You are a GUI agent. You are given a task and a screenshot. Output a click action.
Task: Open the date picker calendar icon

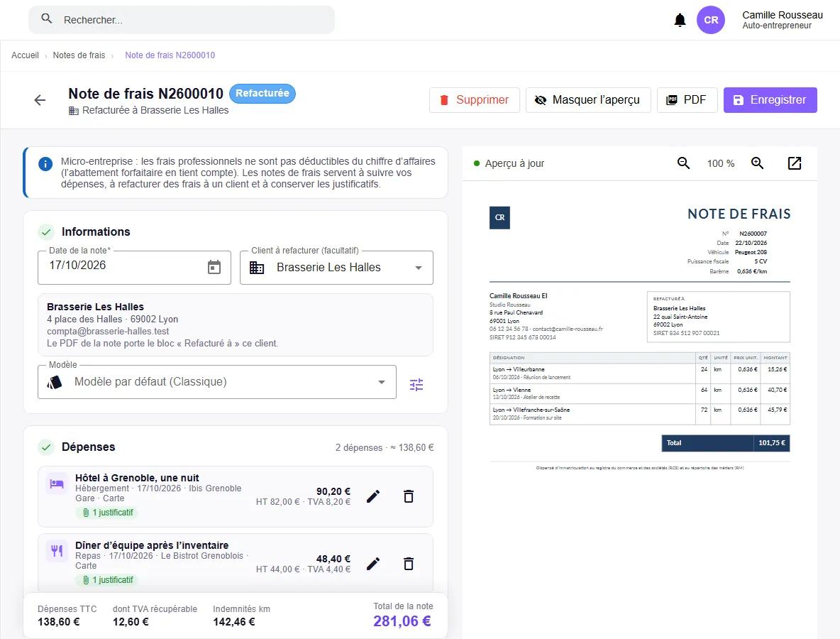[x=214, y=266]
